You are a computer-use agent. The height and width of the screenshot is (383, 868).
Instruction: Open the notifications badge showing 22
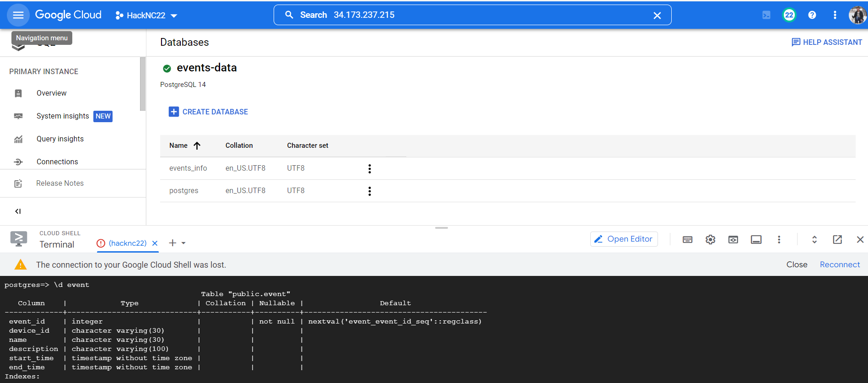[x=789, y=15]
